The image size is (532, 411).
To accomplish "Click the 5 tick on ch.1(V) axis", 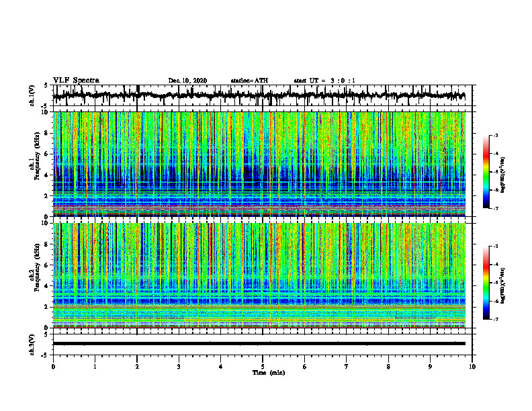I will point(46,86).
